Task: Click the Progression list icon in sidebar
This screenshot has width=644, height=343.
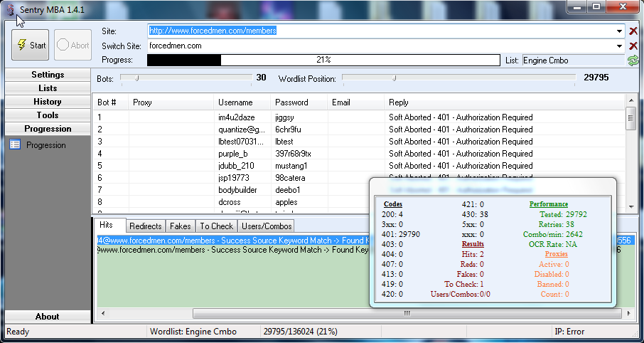Action: coord(15,145)
